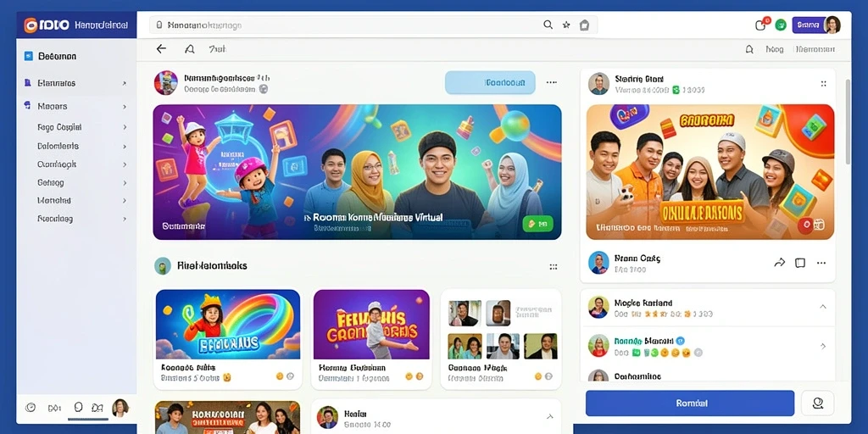Click the icon beside 'Mapars' in sidebar
The image size is (868, 434).
pyautogui.click(x=28, y=105)
